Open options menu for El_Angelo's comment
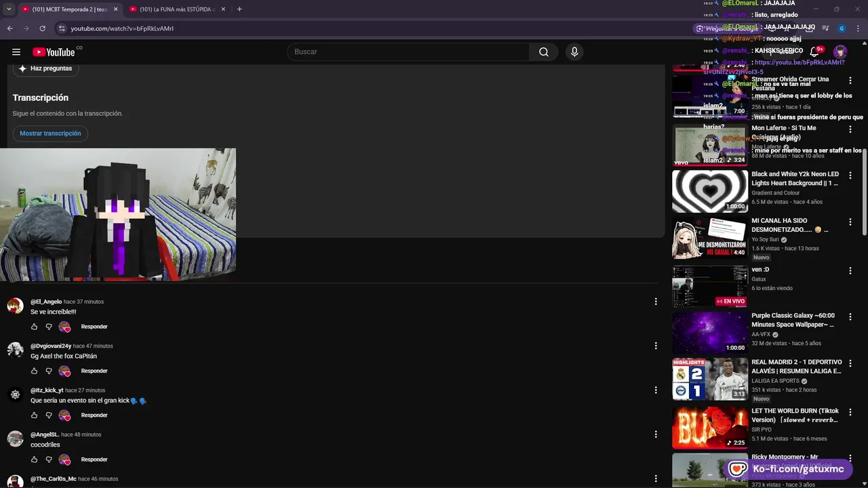This screenshot has height=488, width=868. click(x=655, y=302)
